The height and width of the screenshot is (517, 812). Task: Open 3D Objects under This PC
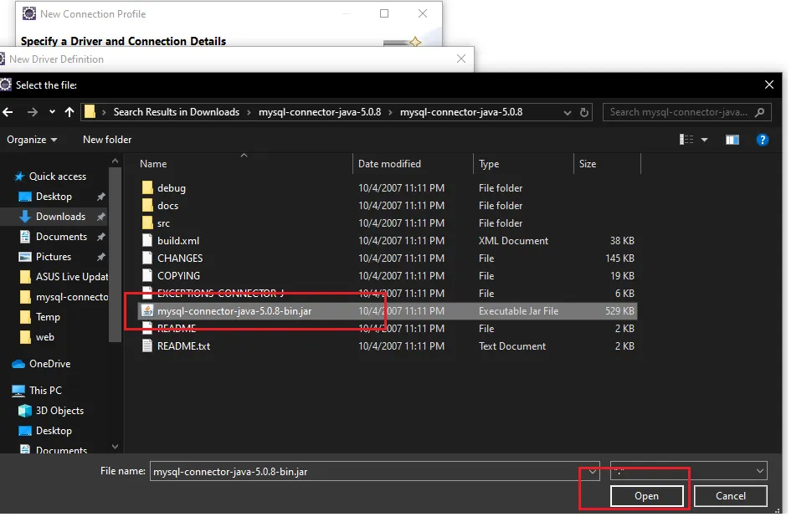coord(59,411)
